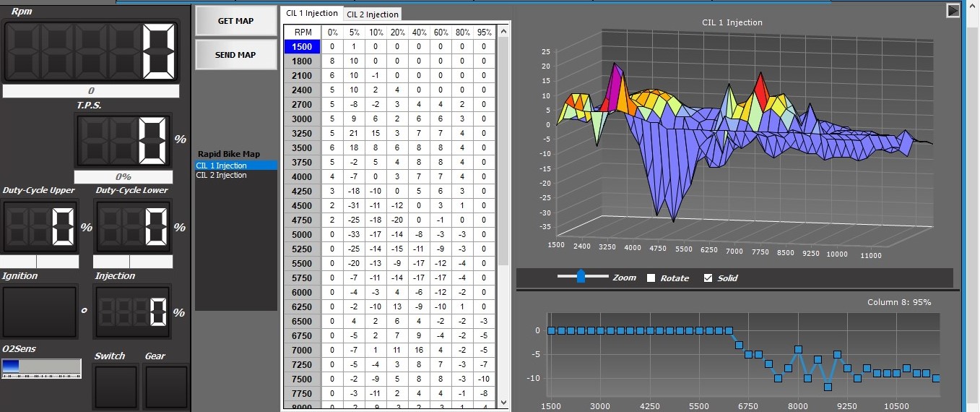The image size is (980, 412).
Task: Click the GET MAP button
Action: pyautogui.click(x=236, y=21)
